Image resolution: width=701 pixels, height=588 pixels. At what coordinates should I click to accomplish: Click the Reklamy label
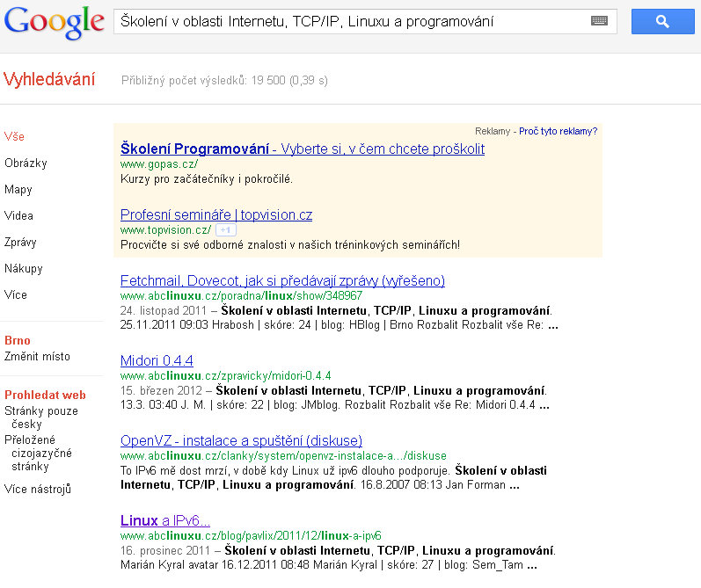[493, 131]
